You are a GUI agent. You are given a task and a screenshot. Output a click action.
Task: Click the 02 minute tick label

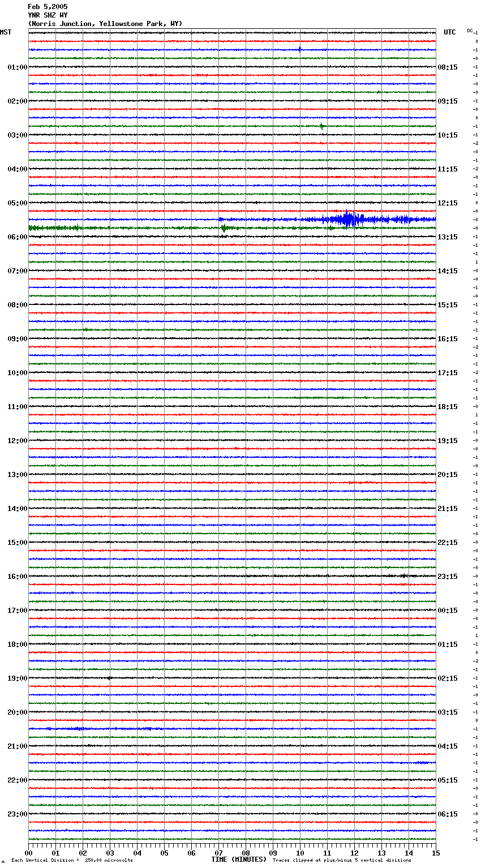pos(83,853)
